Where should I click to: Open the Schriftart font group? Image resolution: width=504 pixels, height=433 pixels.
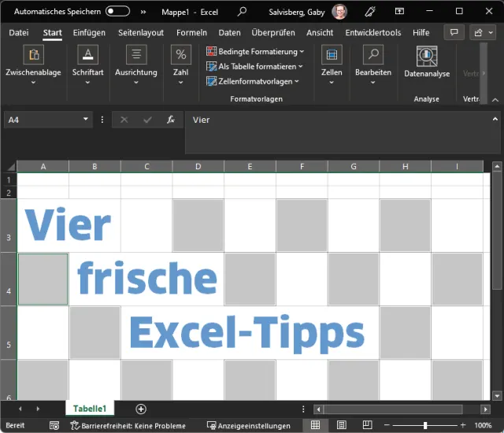[x=87, y=63]
